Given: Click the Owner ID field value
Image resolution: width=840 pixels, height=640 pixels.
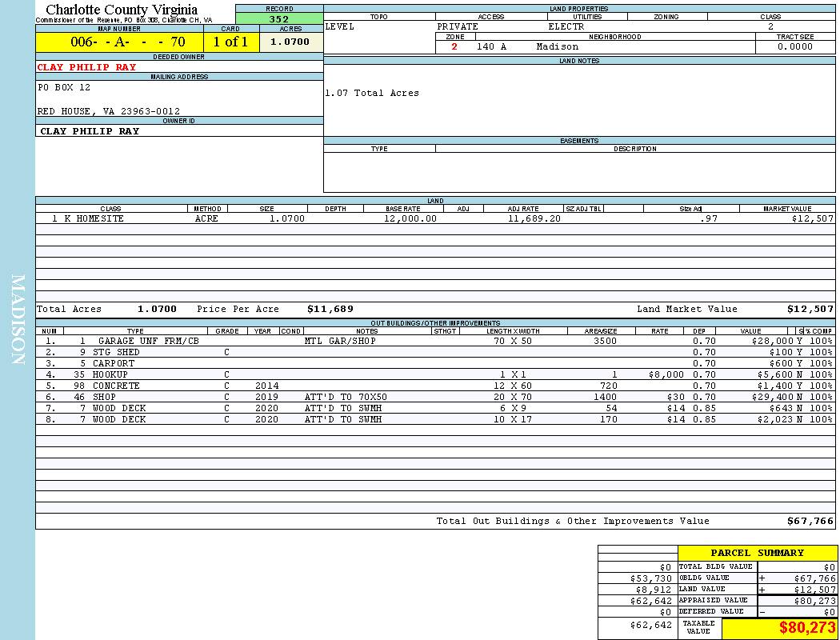Looking at the screenshot, I should point(90,131).
